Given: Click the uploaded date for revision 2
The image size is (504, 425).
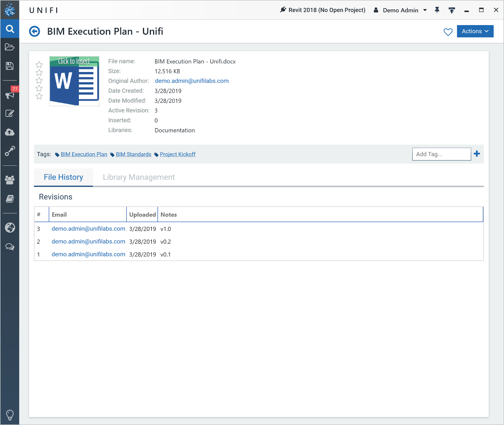Looking at the screenshot, I should pos(143,242).
